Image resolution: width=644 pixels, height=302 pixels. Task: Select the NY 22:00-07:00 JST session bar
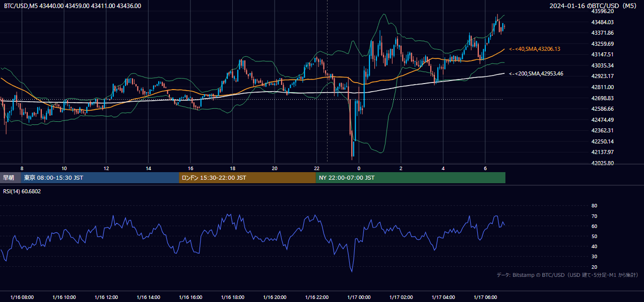411,178
